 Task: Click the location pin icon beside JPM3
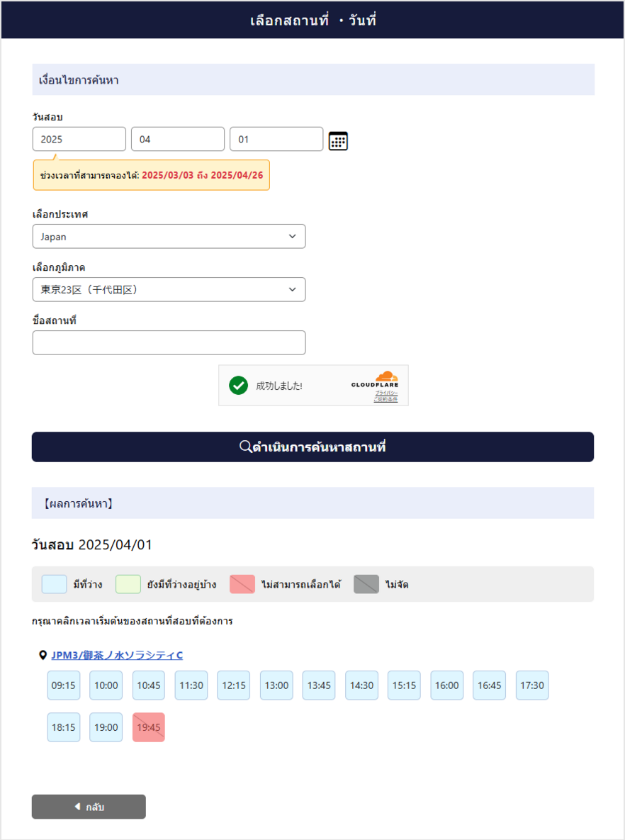coord(43,655)
